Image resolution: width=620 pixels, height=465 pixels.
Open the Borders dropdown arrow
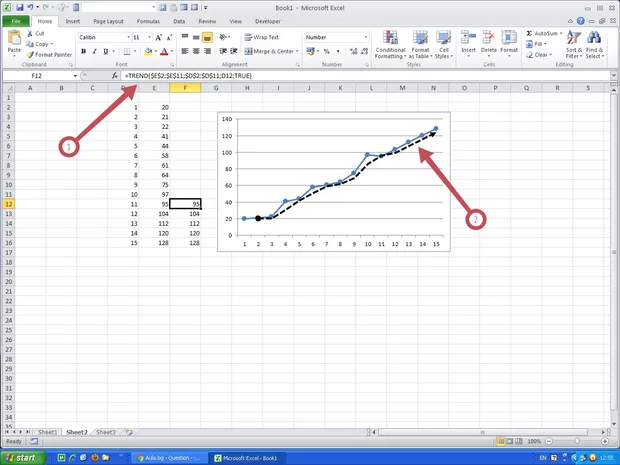[x=135, y=51]
